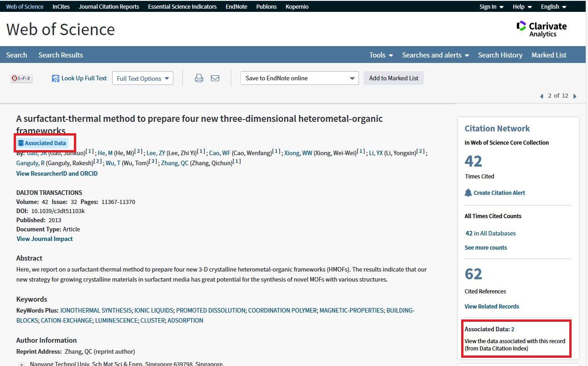Go to Search page
Image resolution: width=588 pixels, height=366 pixels.
(17, 55)
